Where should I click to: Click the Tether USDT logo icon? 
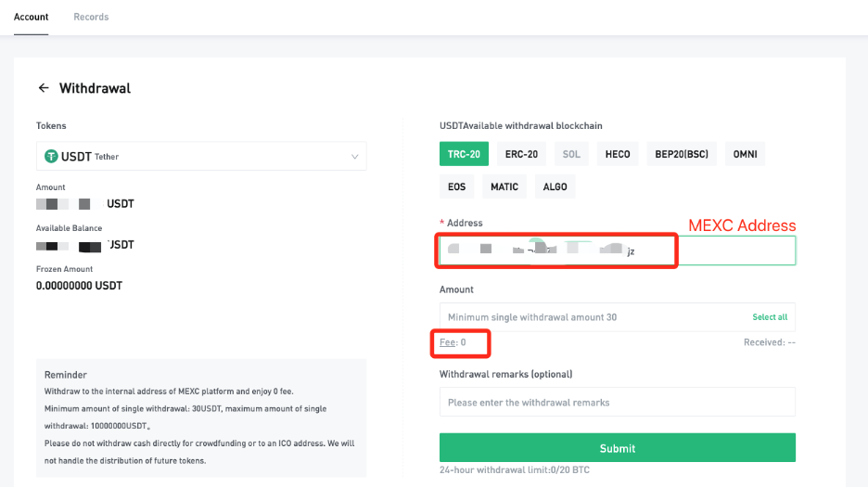click(50, 156)
